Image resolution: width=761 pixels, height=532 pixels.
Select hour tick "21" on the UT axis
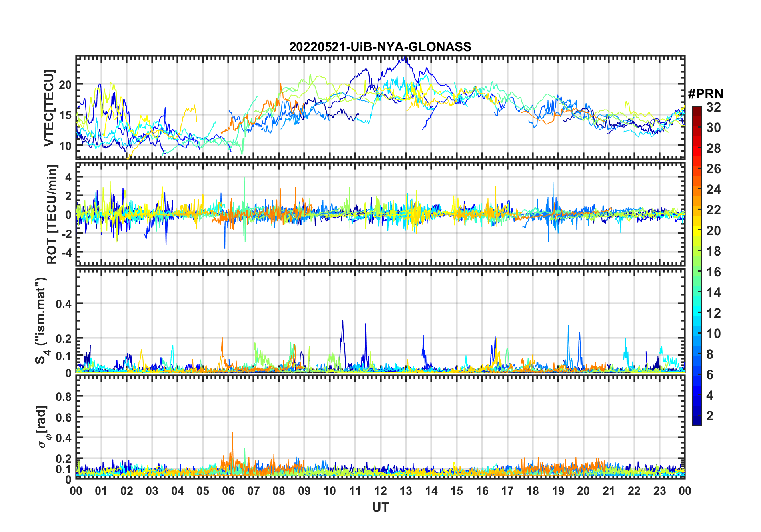[609, 491]
